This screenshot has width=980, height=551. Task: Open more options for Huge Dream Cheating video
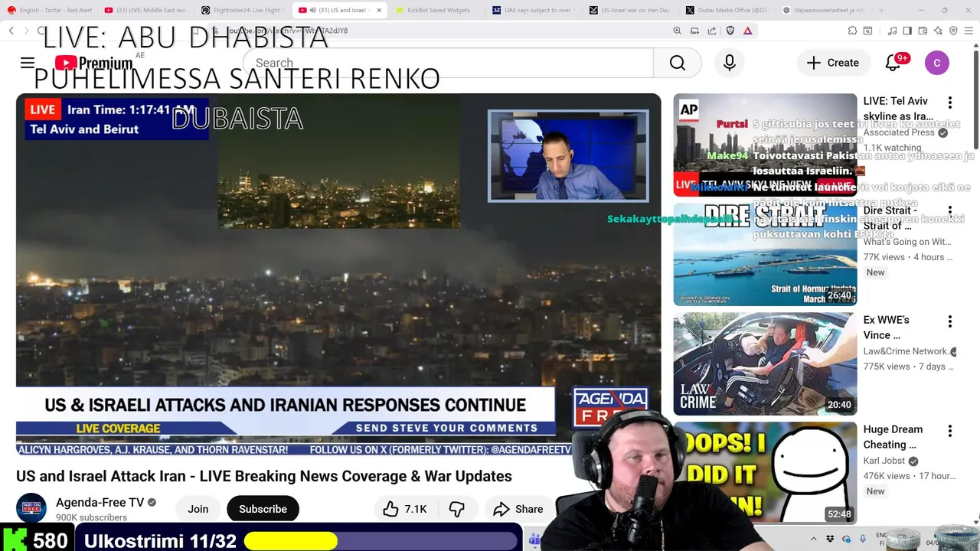click(950, 431)
